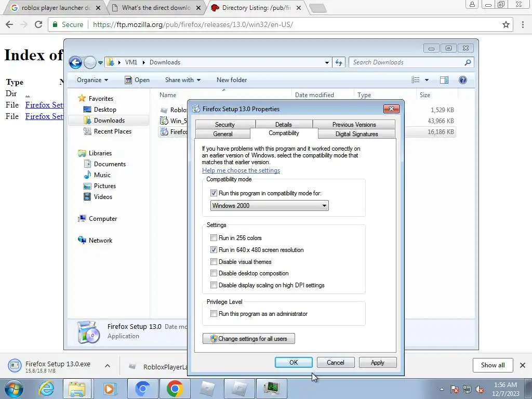
Task: Enable Run this program as an administrator
Action: click(214, 314)
